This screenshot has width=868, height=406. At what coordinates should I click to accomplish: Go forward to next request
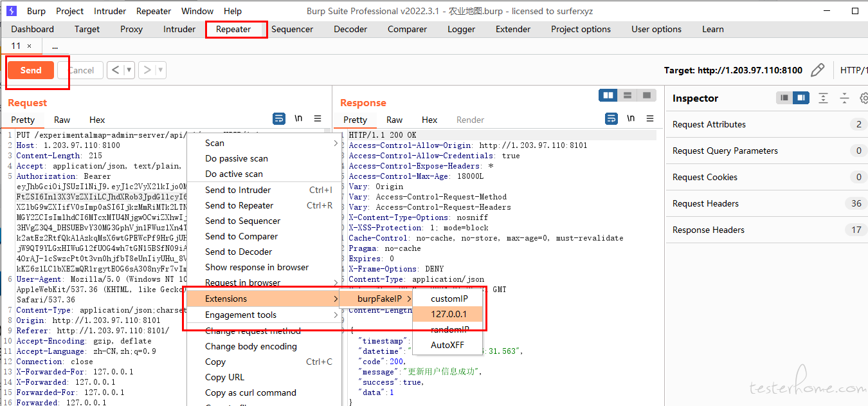point(147,70)
